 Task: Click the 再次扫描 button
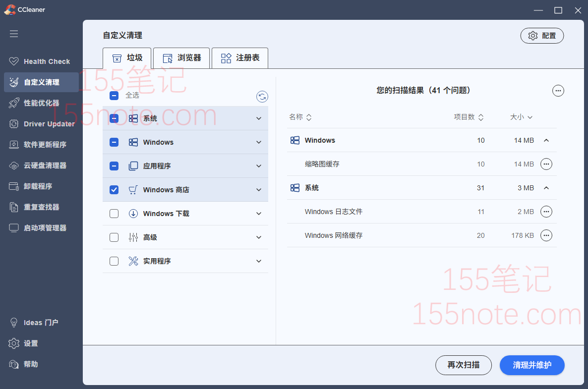pyautogui.click(x=463, y=365)
